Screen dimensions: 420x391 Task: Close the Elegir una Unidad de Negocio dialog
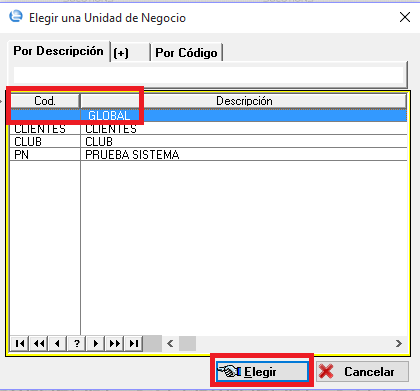[x=405, y=17]
